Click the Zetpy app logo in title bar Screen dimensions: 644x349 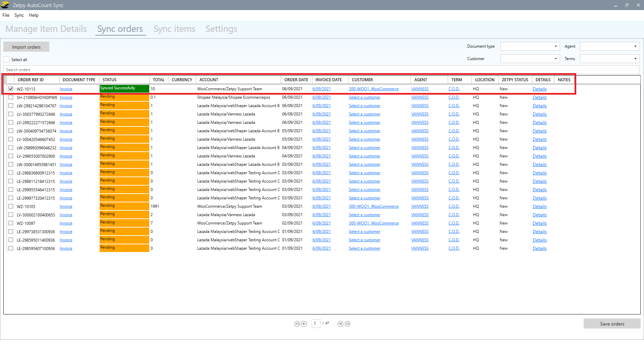(5, 5)
